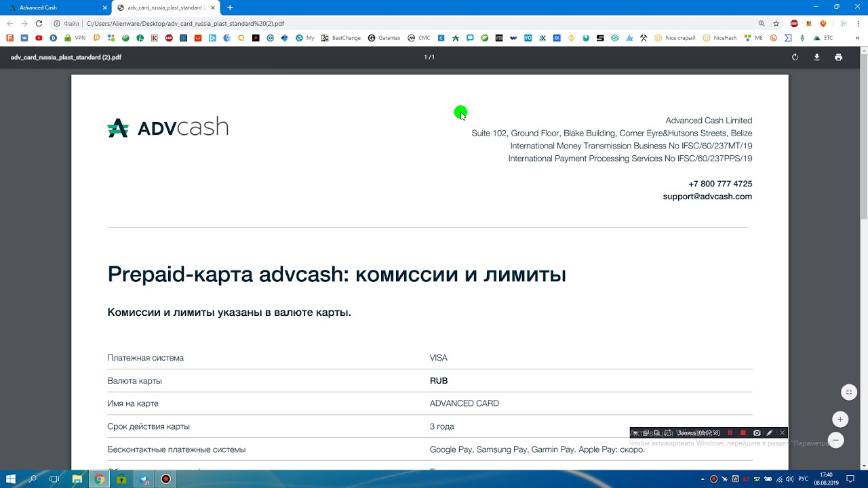The height and width of the screenshot is (488, 868).
Task: Open File Explorer from taskbar
Action: pyautogui.click(x=77, y=479)
